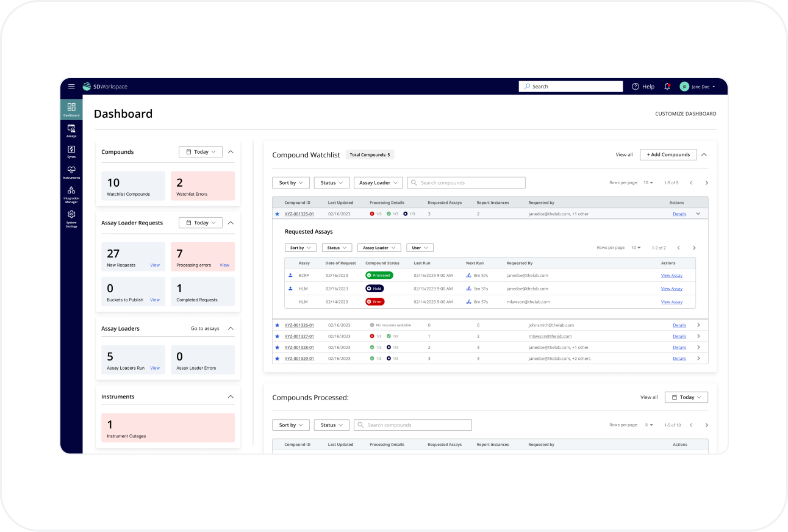Click Compounds Processed search compounds field

(x=413, y=425)
